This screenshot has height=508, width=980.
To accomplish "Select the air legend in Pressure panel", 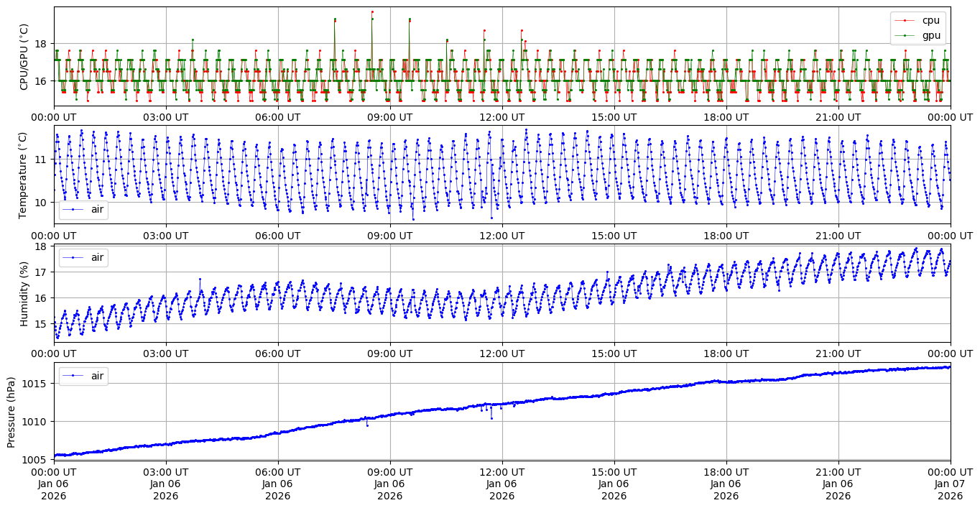I will pyautogui.click(x=84, y=375).
